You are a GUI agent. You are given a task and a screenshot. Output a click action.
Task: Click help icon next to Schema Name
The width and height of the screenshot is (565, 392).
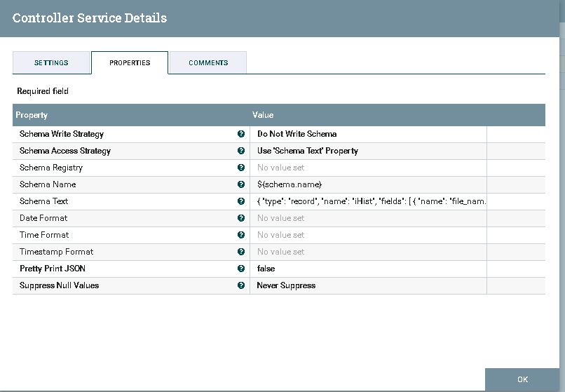241,184
